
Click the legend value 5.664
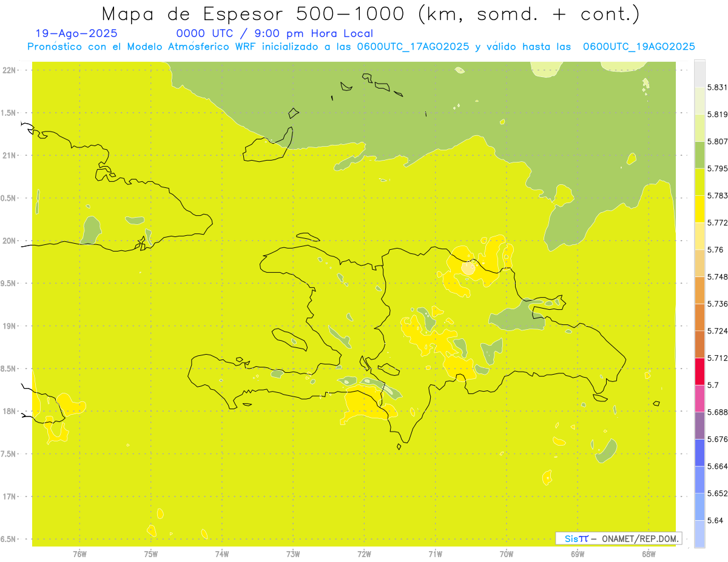[x=717, y=466]
